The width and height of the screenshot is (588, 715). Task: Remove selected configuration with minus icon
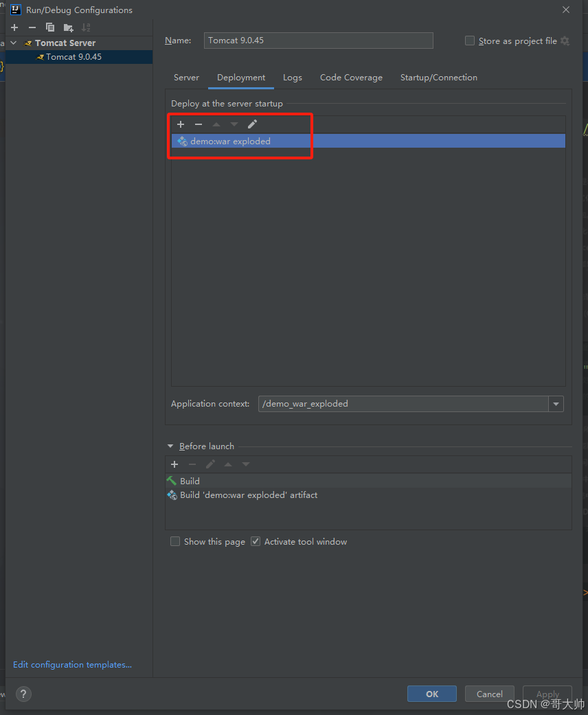click(x=32, y=27)
